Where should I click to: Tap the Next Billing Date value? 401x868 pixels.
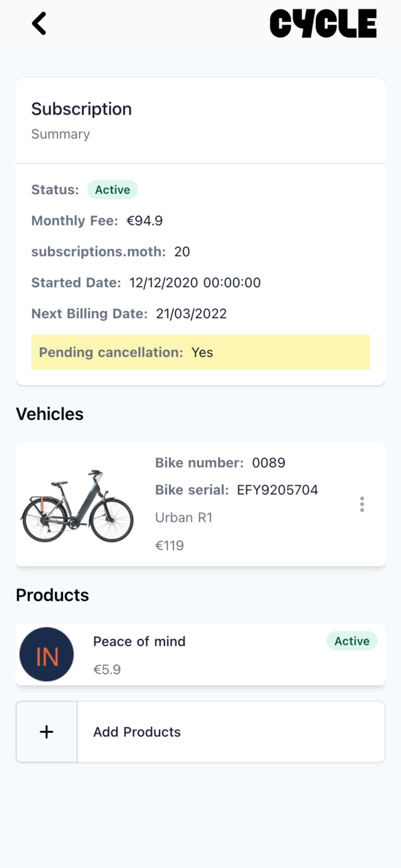(x=191, y=313)
